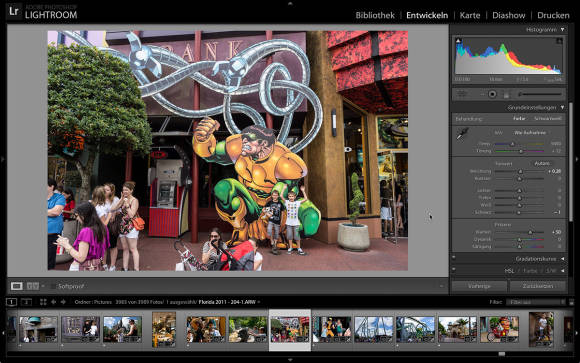This screenshot has width=580, height=363.
Task: Click the Temp slider handle
Action: tap(513, 144)
